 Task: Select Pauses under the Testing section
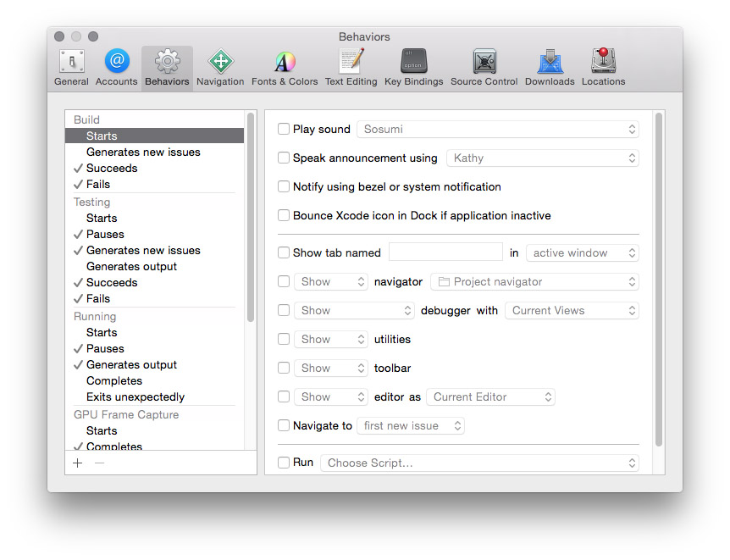[155, 234]
